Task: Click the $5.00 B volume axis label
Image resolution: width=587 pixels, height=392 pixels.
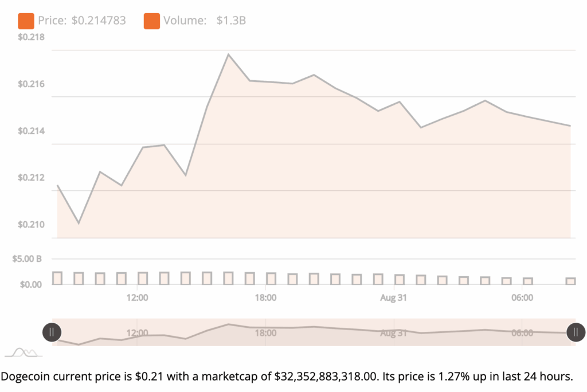Action: coord(27,258)
